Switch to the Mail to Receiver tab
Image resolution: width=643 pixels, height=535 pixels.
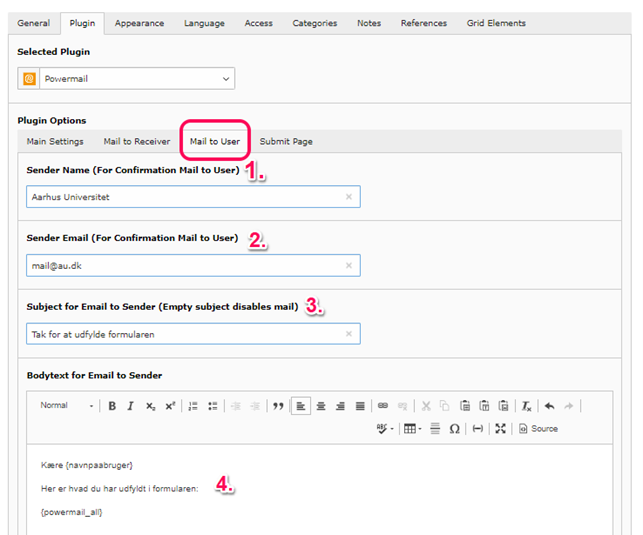click(137, 142)
